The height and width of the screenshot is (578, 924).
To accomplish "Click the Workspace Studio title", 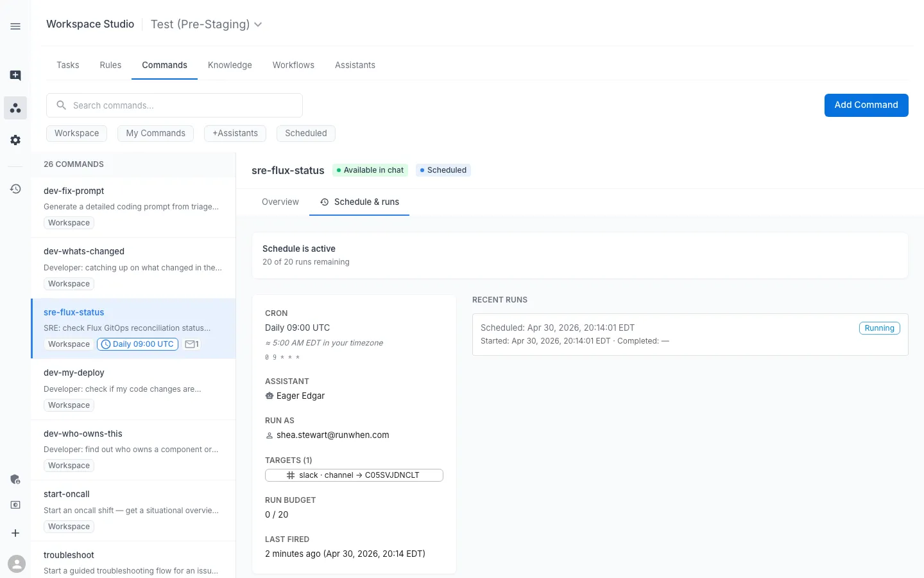I will [90, 24].
